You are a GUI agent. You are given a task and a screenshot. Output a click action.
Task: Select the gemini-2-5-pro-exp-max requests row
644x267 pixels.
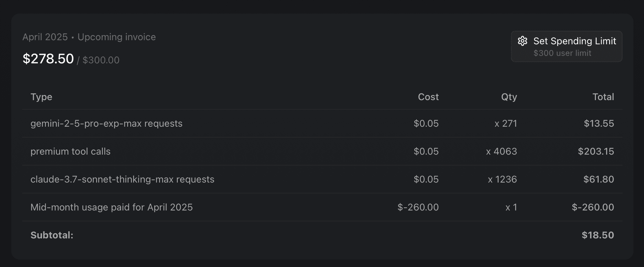coord(106,123)
